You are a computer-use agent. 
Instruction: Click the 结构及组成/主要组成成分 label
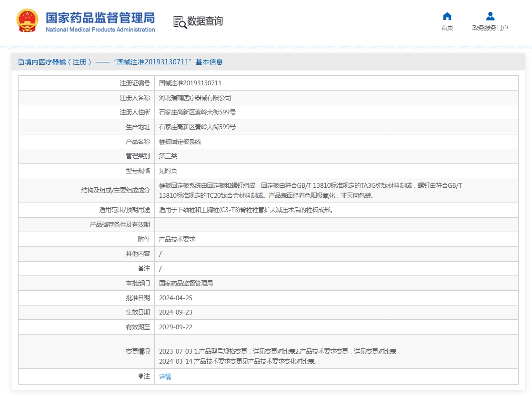(115, 190)
